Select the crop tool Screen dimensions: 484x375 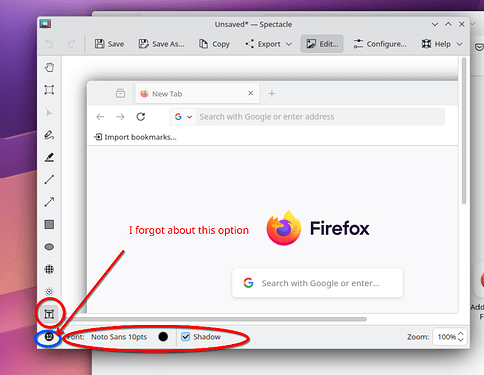[49, 90]
